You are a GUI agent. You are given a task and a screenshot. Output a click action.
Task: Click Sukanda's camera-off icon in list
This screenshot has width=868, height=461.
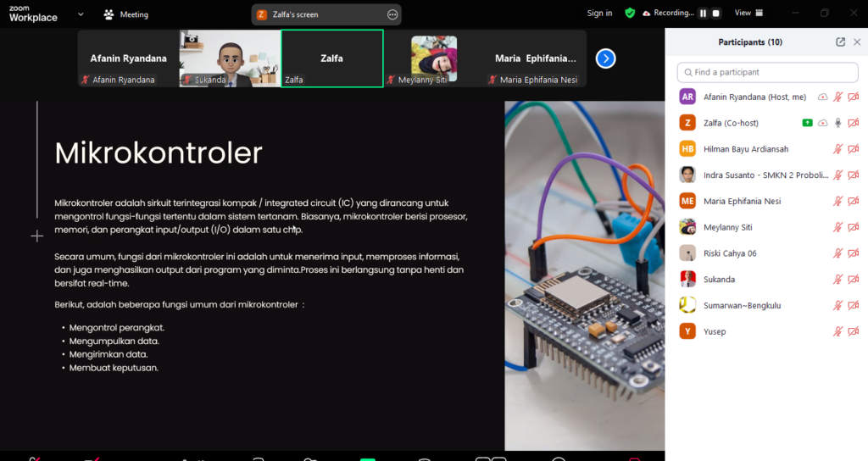pos(854,279)
